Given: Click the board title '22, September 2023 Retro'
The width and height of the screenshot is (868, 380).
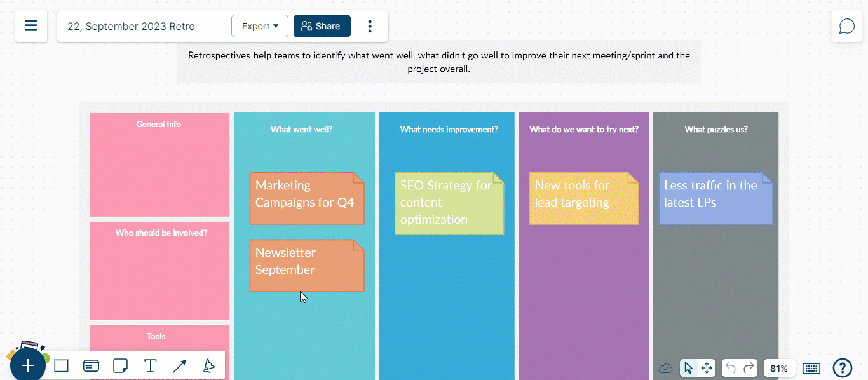Looking at the screenshot, I should 131,26.
